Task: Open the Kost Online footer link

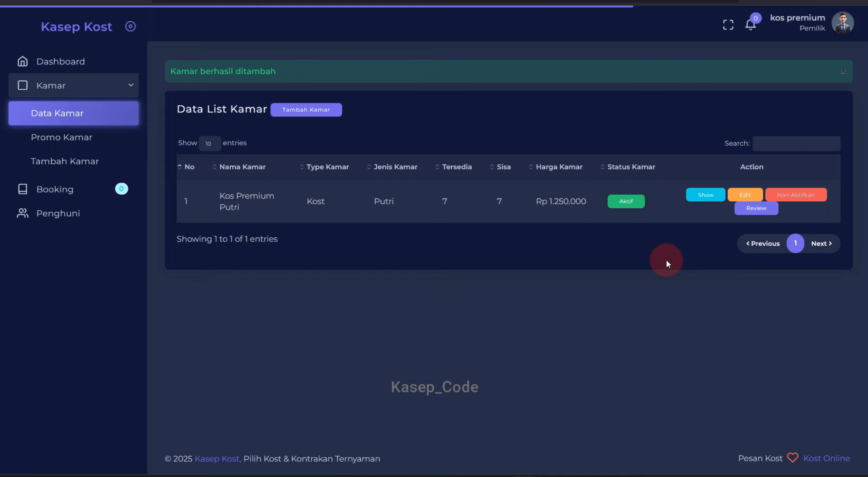Action: (x=827, y=458)
